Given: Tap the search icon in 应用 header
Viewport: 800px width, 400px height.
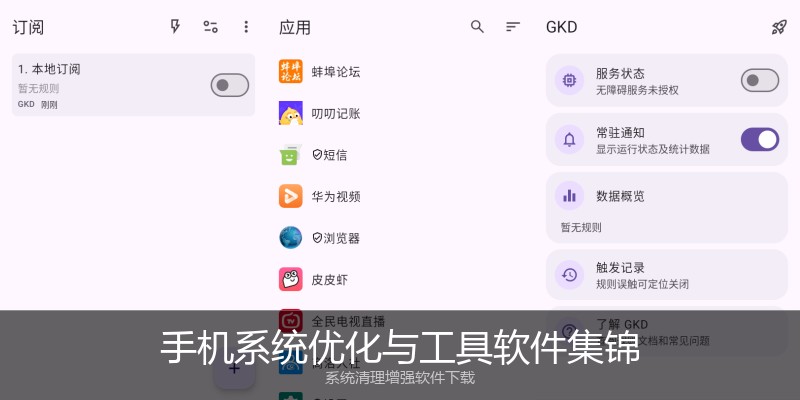Looking at the screenshot, I should (x=477, y=27).
